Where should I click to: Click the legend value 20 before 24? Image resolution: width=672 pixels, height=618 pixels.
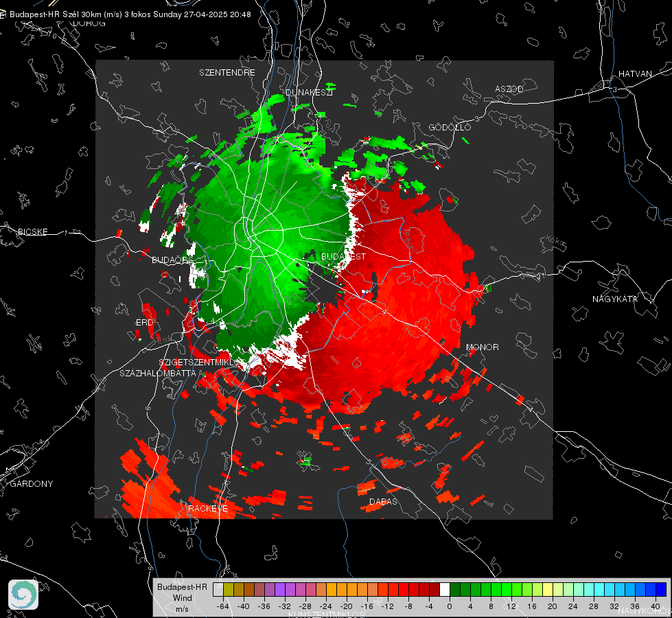[x=553, y=606]
